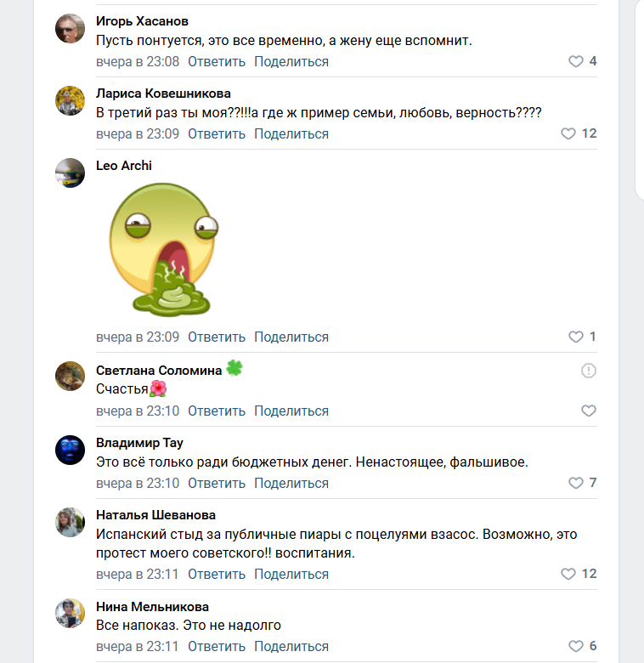Share Лариса Ковешникова's comment
Image resolution: width=644 pixels, height=663 pixels.
pyautogui.click(x=291, y=133)
